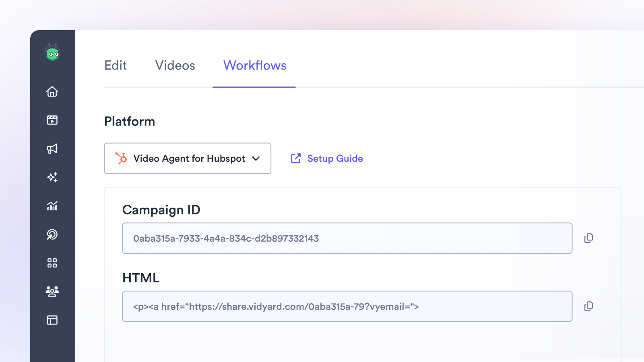Click the layout panel icon at sidebar bottom
Image resolution: width=644 pixels, height=362 pixels.
[x=52, y=320]
